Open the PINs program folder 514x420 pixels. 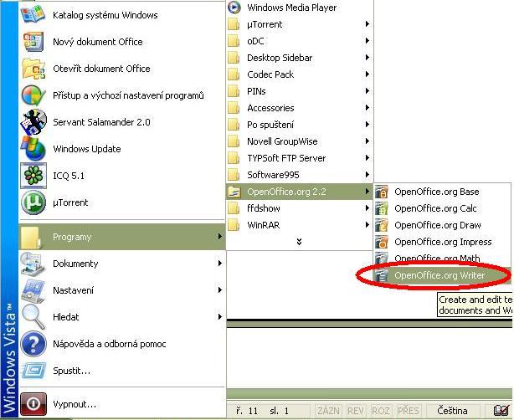pyautogui.click(x=300, y=91)
